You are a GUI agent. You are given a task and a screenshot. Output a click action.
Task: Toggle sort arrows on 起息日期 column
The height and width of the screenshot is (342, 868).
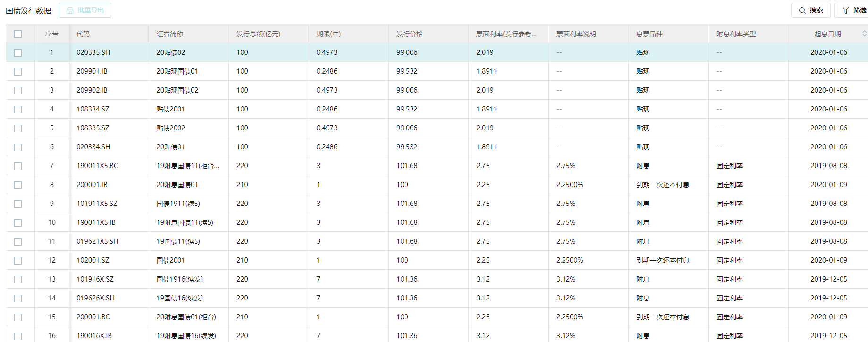(x=864, y=34)
